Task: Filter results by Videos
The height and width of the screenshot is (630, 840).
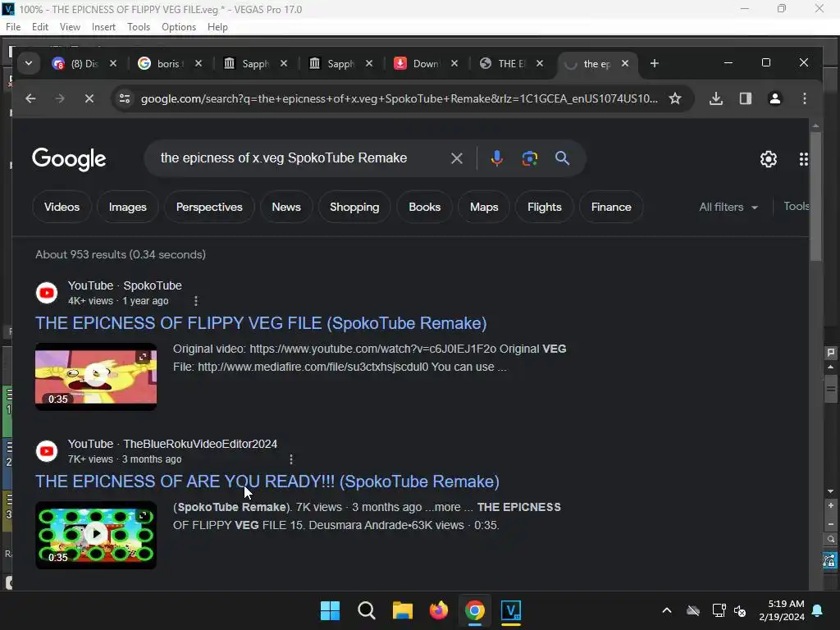Action: click(62, 207)
